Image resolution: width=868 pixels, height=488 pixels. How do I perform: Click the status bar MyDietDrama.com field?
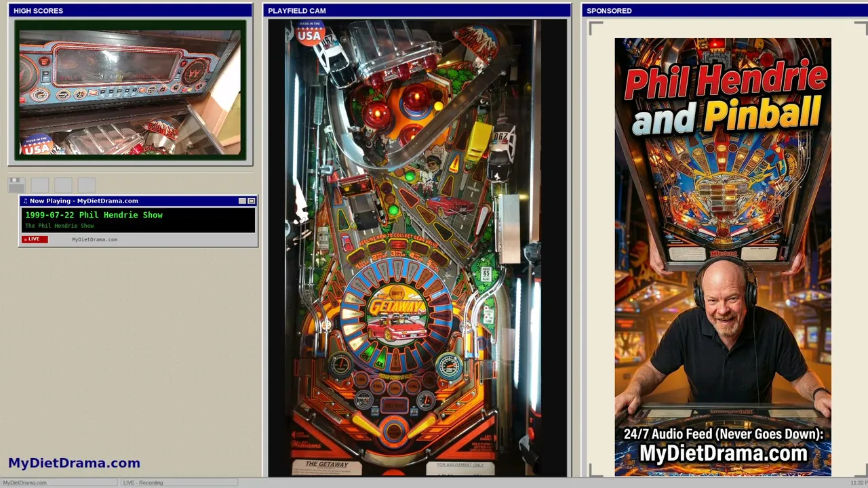pos(59,483)
